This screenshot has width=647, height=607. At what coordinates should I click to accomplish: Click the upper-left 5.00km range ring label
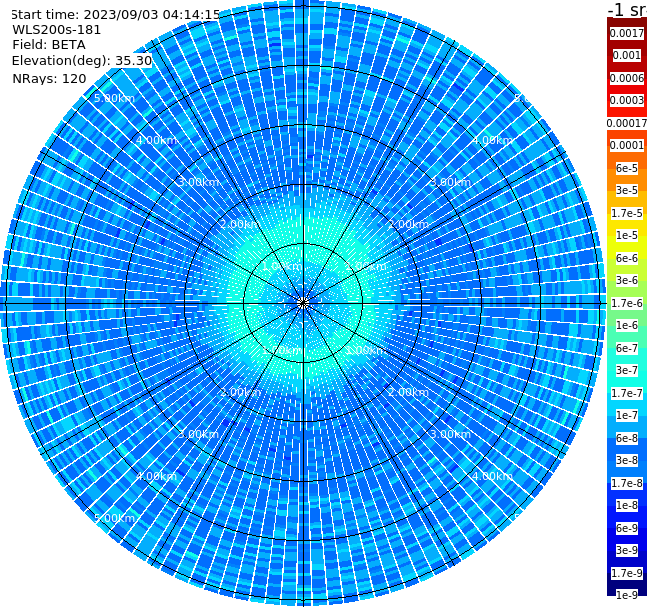(x=114, y=98)
